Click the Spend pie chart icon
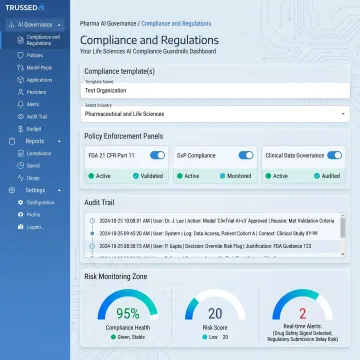The height and width of the screenshot is (360, 360). tap(20, 166)
